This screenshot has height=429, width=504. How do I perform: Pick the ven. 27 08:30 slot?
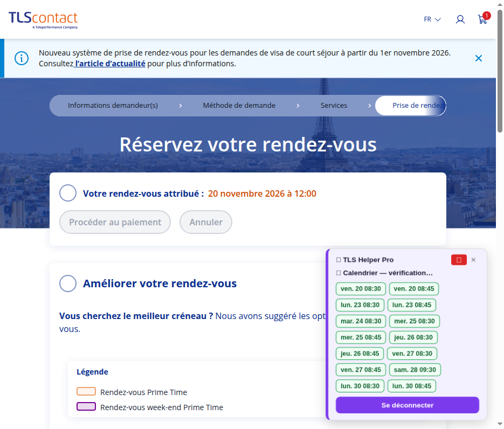412,354
